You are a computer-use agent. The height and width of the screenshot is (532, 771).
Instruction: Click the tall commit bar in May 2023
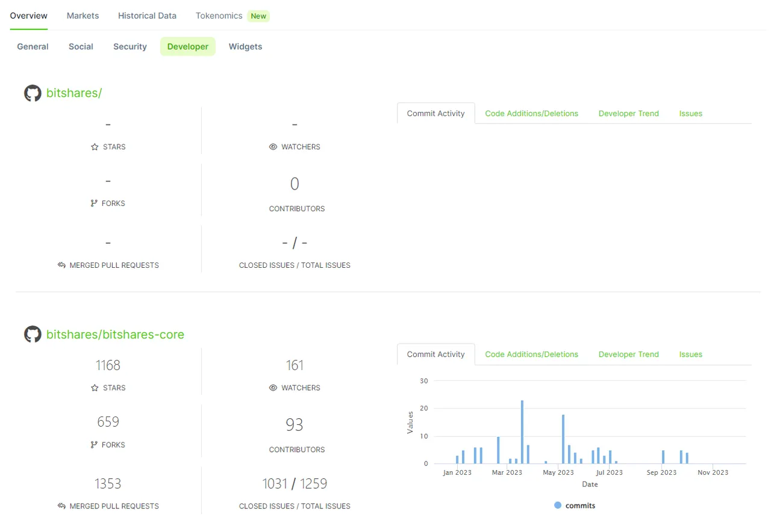[563, 439]
